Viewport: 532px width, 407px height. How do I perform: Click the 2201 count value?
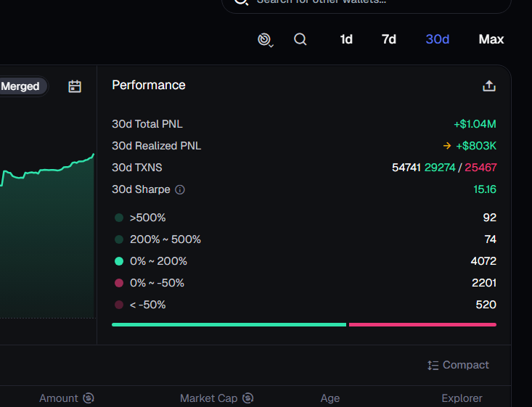coord(484,283)
